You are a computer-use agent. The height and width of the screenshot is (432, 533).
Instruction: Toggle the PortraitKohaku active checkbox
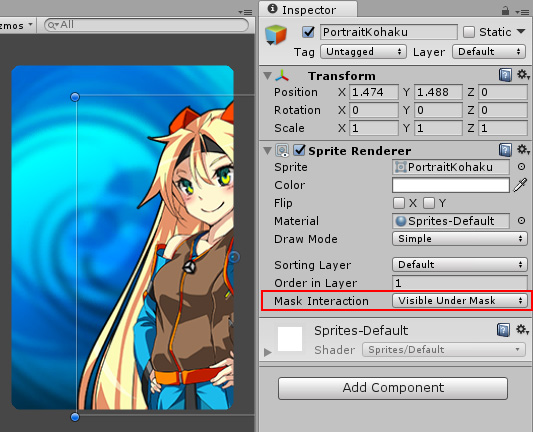tap(308, 32)
